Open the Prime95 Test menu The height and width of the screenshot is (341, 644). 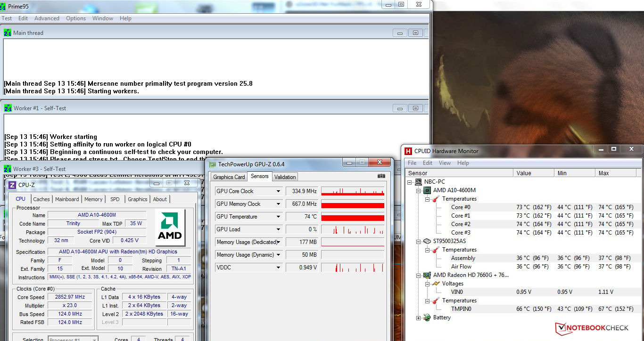tap(7, 18)
